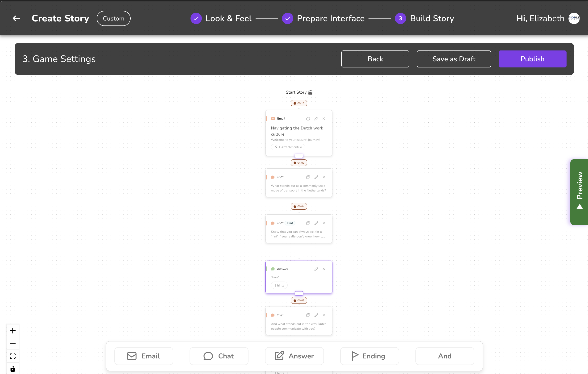The width and height of the screenshot is (588, 374).
Task: Click the Hint tag on Chat node
Action: pos(290,223)
